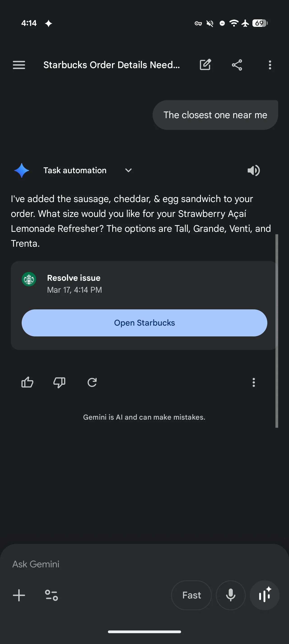
Task: Open the top-right three-dot overflow menu
Action: pyautogui.click(x=270, y=65)
